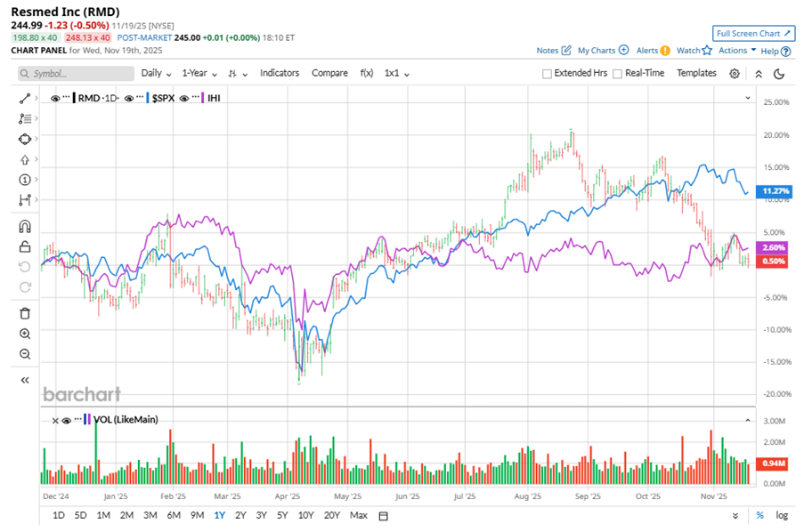Image resolution: width=804 pixels, height=532 pixels.
Task: Collapse the volume pane chevron
Action: point(748,420)
